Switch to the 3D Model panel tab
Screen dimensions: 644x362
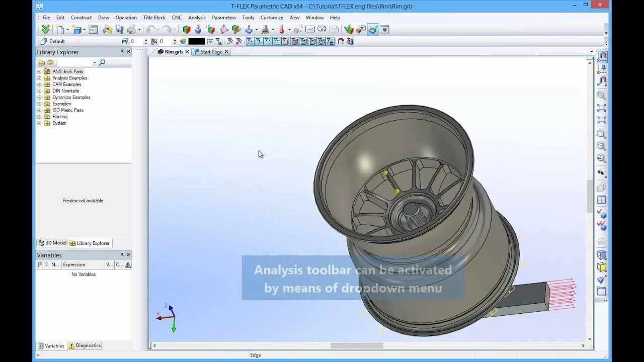tap(52, 243)
